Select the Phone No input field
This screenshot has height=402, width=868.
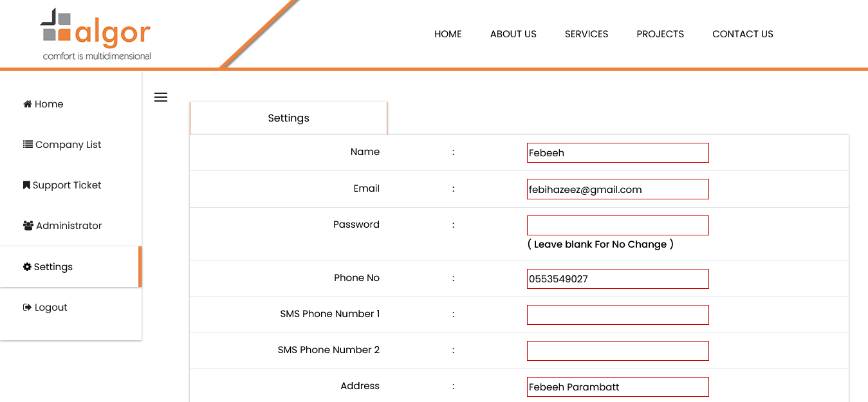pos(618,279)
